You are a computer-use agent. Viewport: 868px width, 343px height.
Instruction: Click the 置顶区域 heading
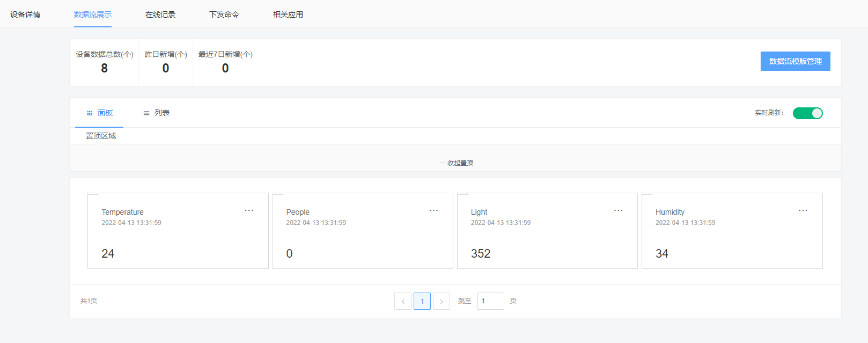[101, 136]
